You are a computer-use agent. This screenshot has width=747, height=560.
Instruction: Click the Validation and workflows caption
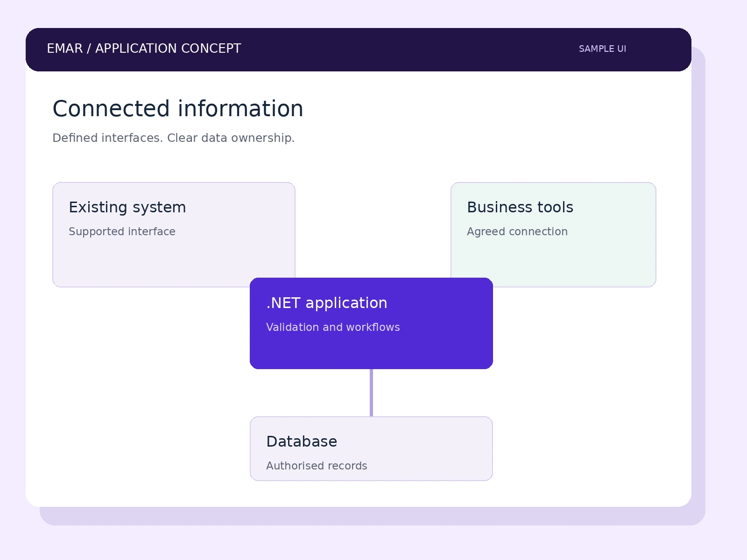(x=333, y=327)
